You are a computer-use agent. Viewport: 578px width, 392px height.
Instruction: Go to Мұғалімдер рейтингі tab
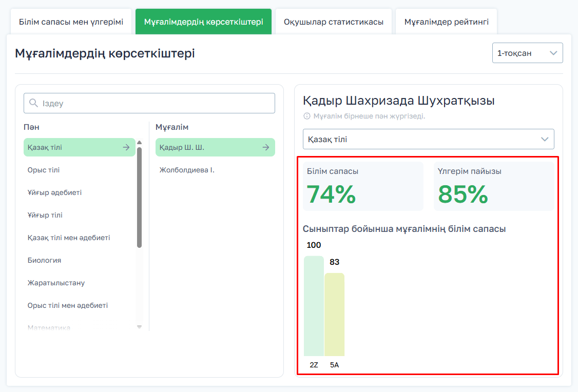coord(446,22)
